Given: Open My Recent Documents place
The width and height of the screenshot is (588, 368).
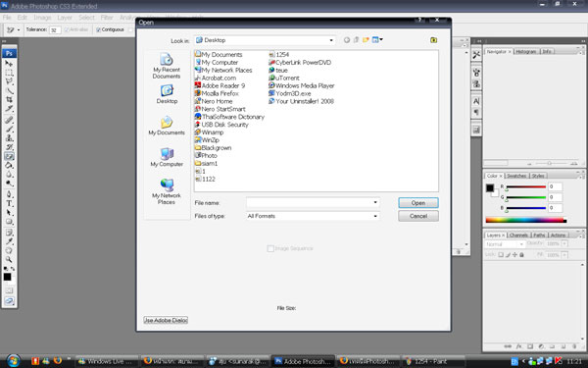Looking at the screenshot, I should pyautogui.click(x=167, y=66).
